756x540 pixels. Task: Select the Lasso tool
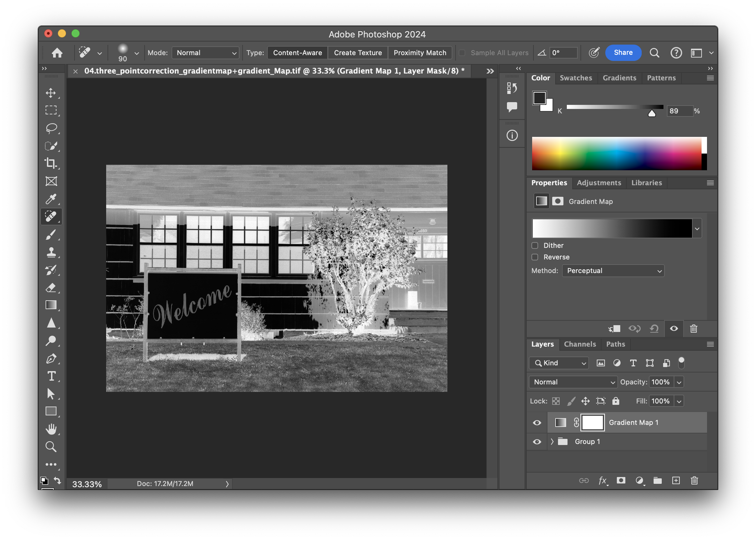pos(51,128)
